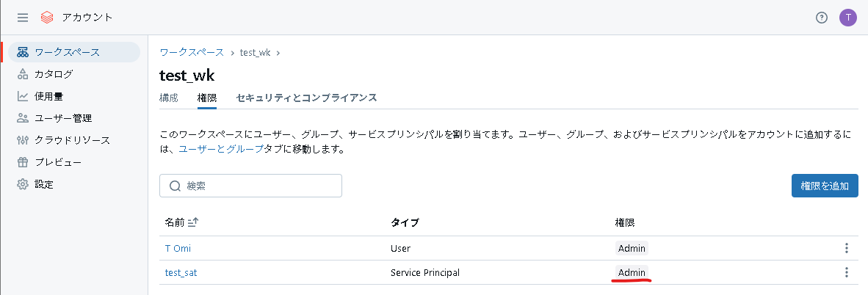Open the hamburger navigation menu

click(x=23, y=17)
